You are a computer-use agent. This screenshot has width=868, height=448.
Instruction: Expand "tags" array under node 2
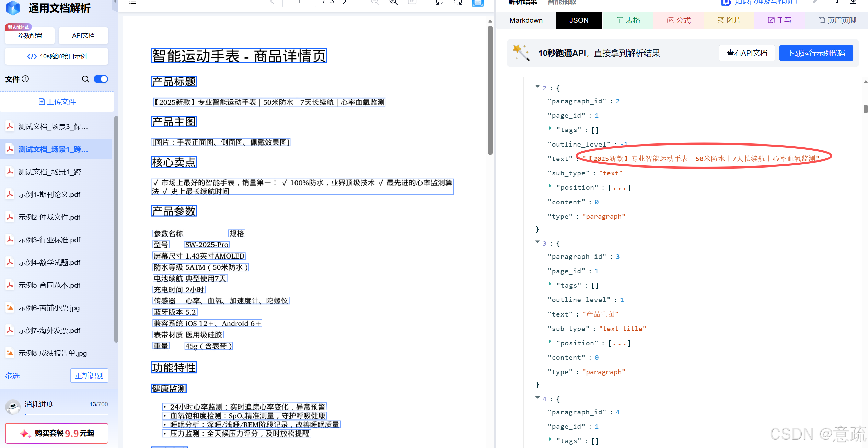(550, 128)
